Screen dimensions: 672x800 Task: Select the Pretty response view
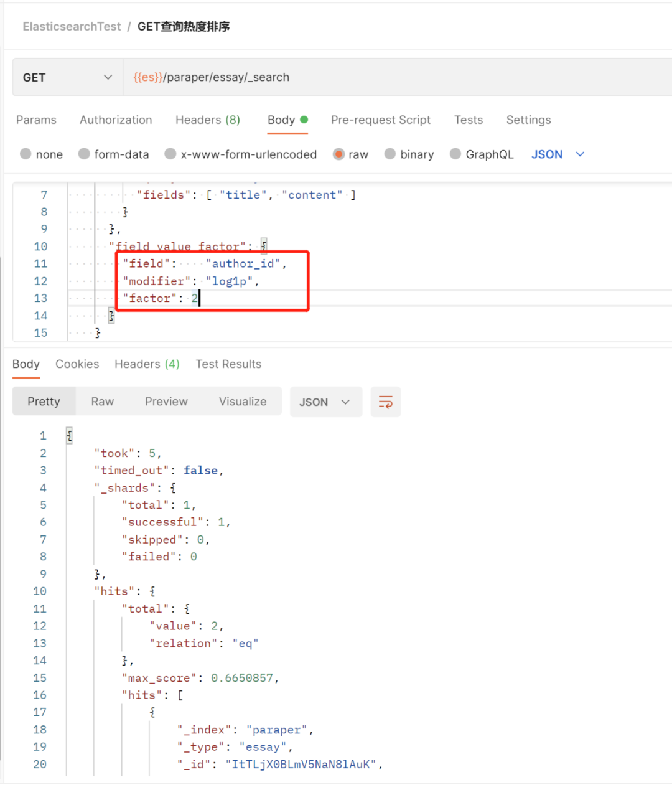[44, 402]
